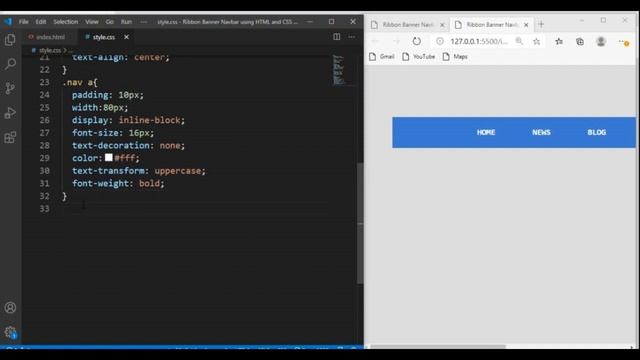Image resolution: width=640 pixels, height=360 pixels.
Task: Open a new browser tab
Action: (x=541, y=24)
